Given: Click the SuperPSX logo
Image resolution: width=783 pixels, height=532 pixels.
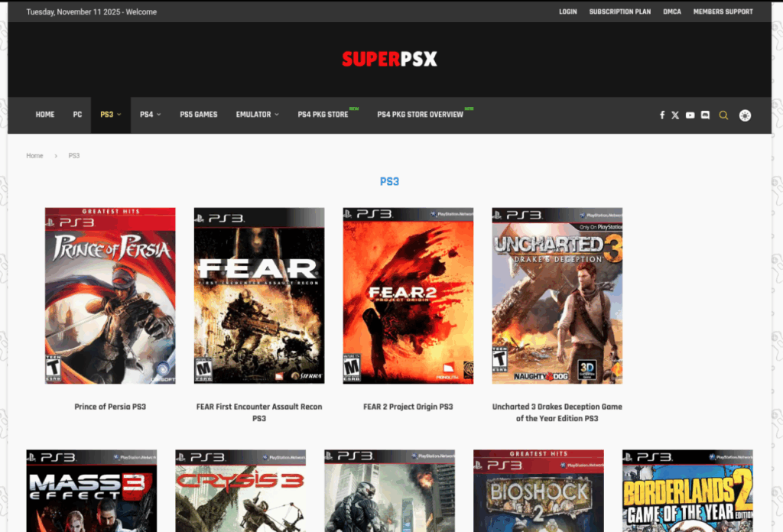Looking at the screenshot, I should 389,59.
